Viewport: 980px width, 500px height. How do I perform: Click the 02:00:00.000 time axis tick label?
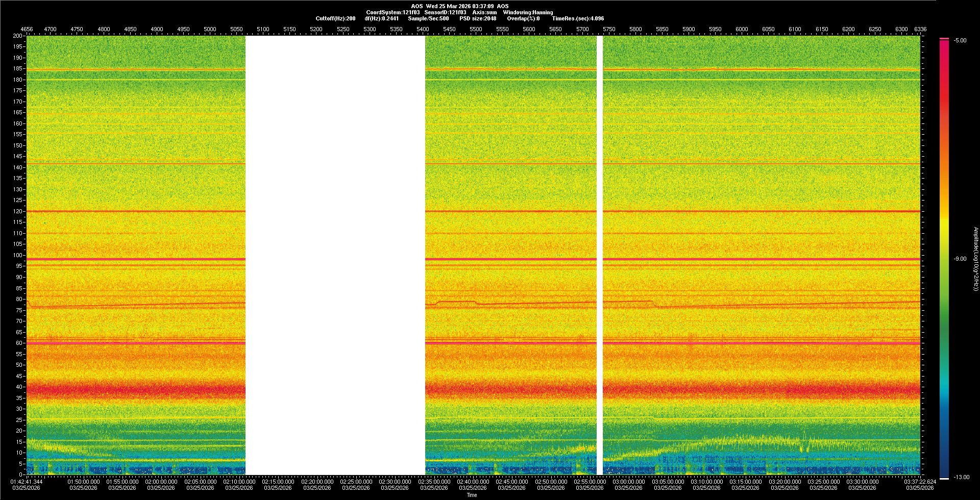click(161, 482)
